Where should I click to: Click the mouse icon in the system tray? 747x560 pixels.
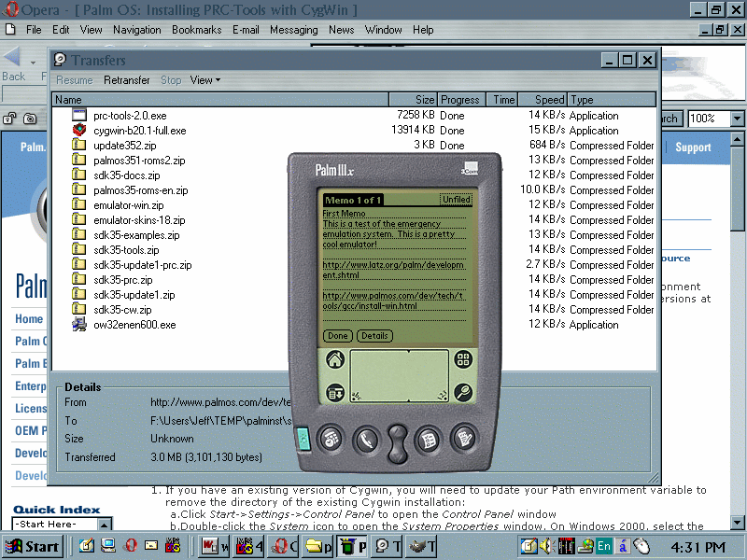[641, 546]
